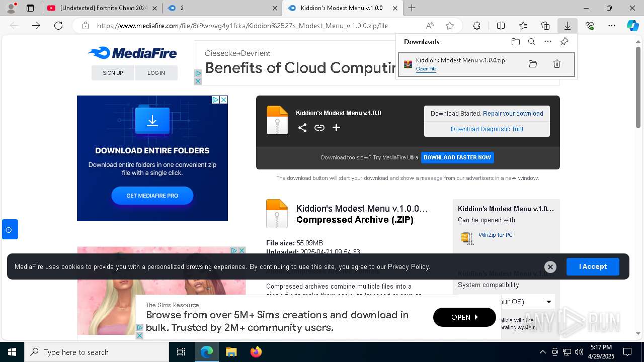Click the blue privacy settings side icon
Image resolution: width=644 pixels, height=362 pixels.
(10, 230)
